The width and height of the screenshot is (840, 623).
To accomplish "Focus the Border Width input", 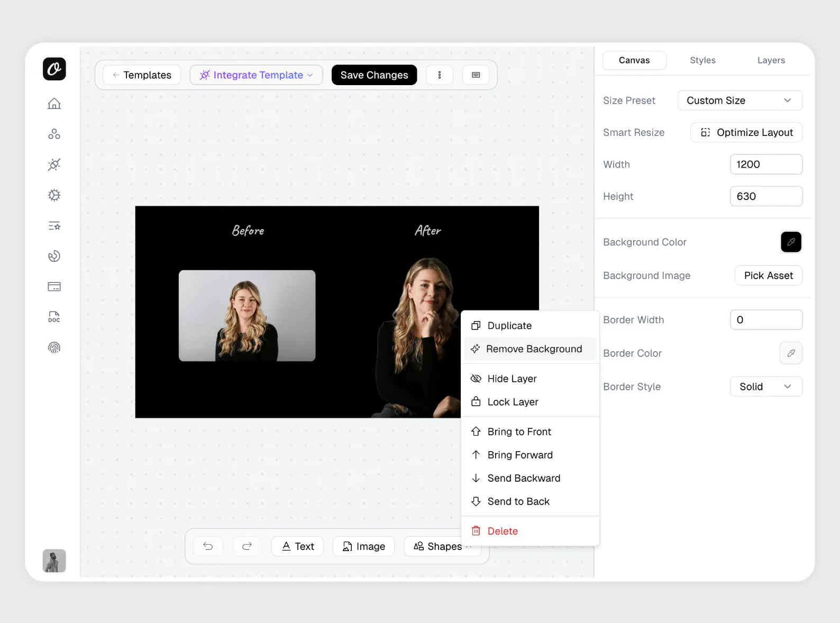I will pos(766,320).
